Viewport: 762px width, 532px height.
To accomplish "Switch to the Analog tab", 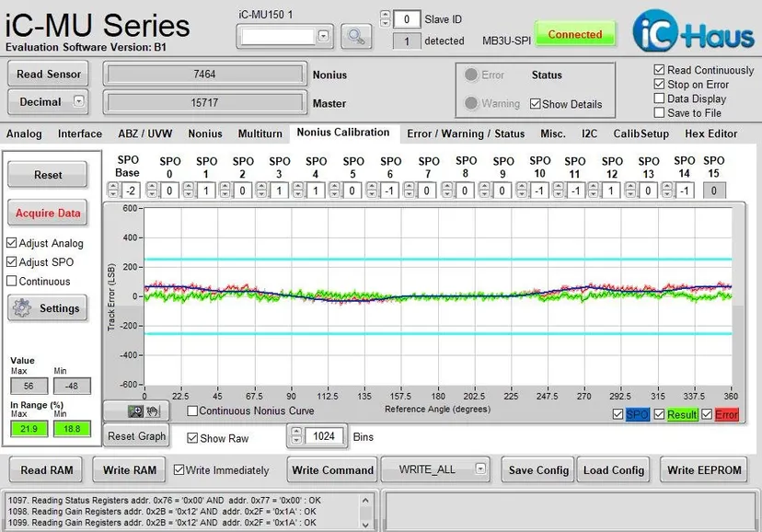I will 24,133.
